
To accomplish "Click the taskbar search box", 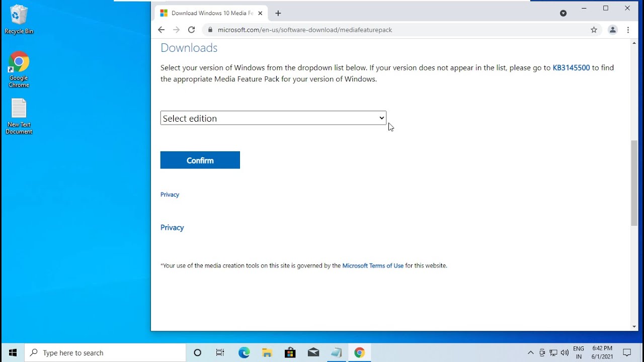I will 106,353.
